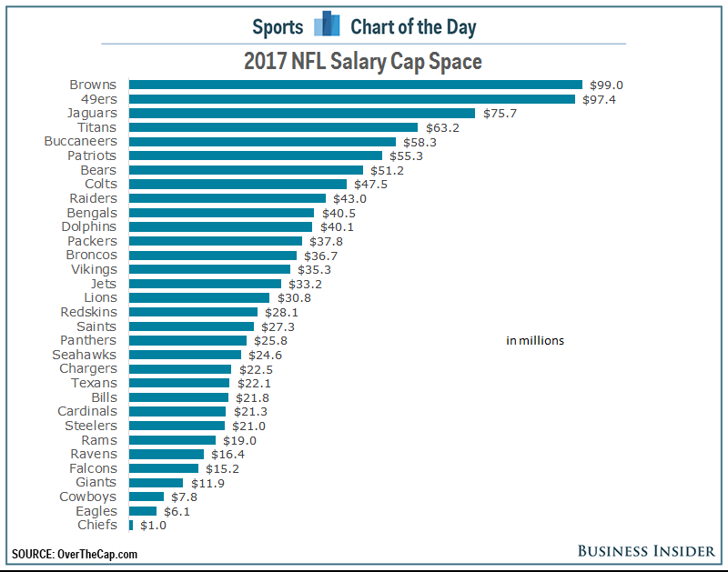Click the blue bar chart logo icon

click(326, 25)
